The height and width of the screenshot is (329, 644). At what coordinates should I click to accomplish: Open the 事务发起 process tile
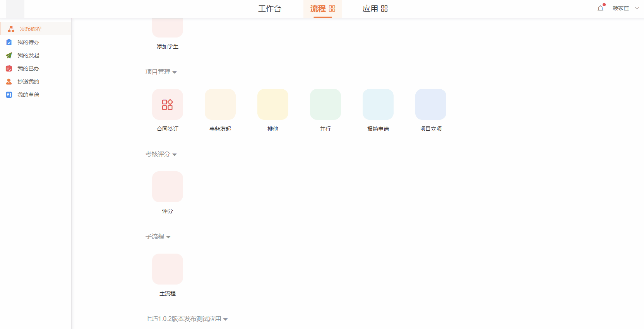click(220, 104)
